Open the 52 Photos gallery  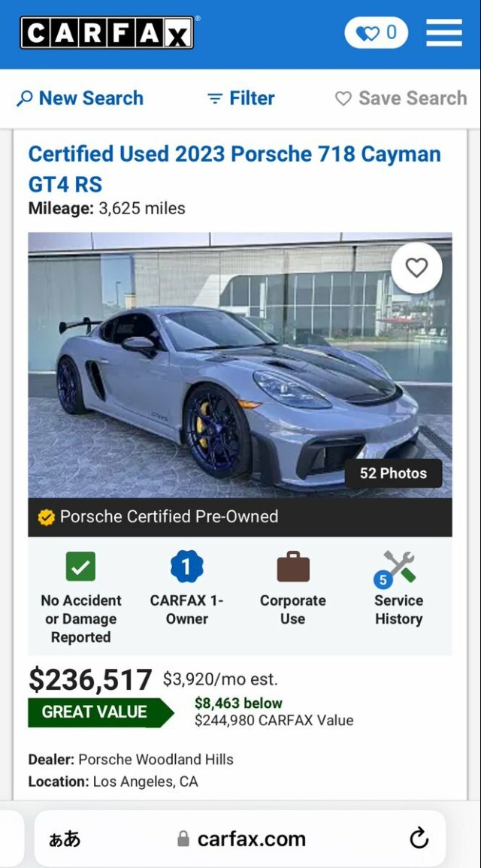pyautogui.click(x=394, y=473)
